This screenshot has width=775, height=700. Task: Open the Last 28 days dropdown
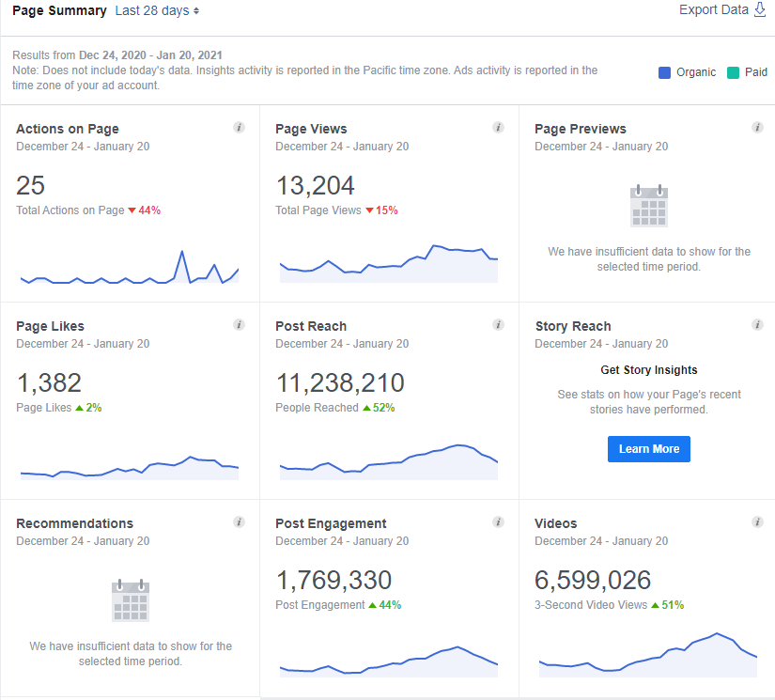[x=157, y=11]
